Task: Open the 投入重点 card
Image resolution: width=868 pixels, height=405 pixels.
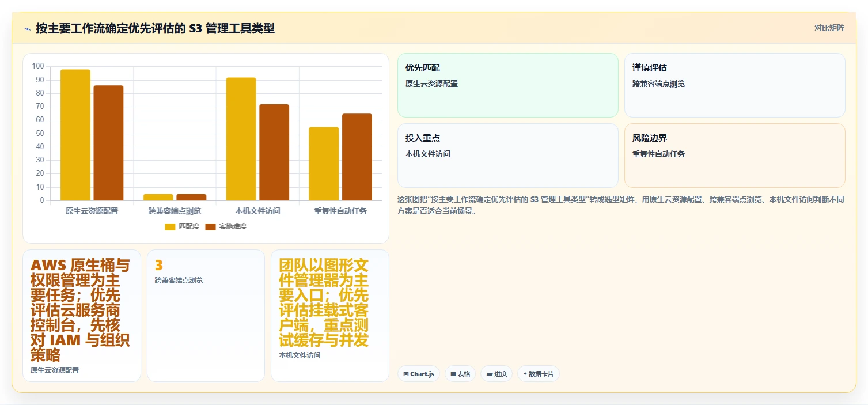Action: [507, 156]
